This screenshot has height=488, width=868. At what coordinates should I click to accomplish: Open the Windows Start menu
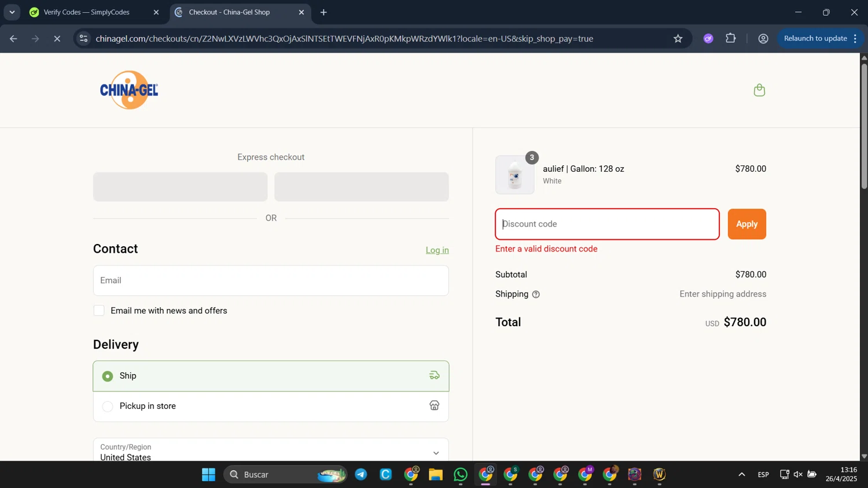pyautogui.click(x=208, y=475)
